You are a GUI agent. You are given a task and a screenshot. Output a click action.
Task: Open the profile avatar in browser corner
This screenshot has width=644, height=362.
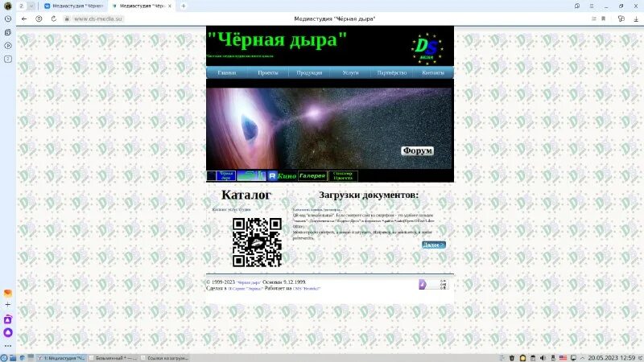(7, 6)
